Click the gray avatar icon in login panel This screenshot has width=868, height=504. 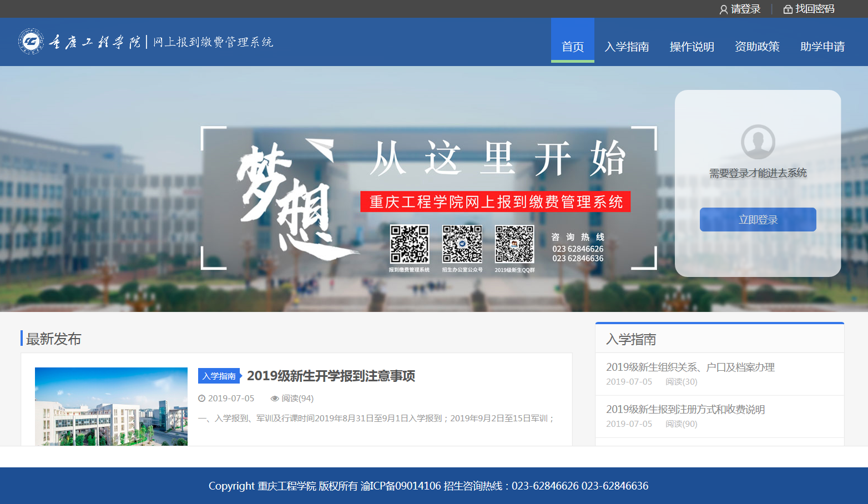tap(758, 142)
